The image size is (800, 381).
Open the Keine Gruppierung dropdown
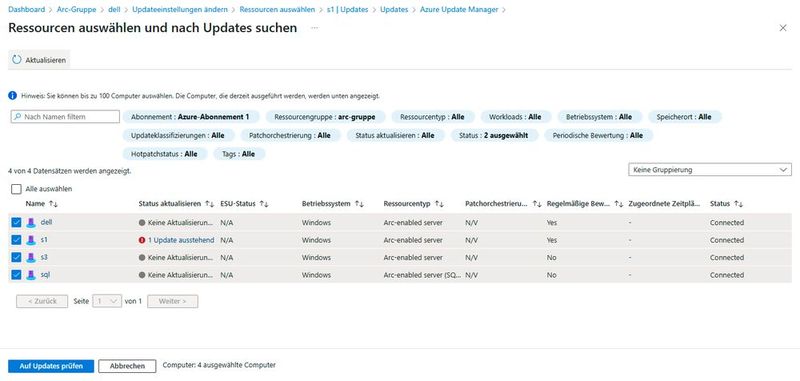(x=710, y=170)
